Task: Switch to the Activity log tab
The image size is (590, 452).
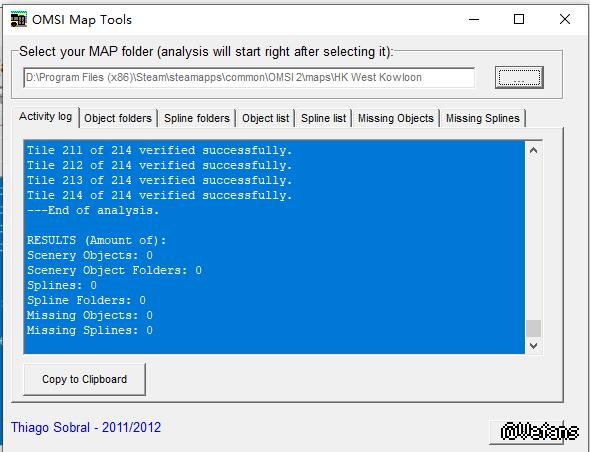Action: (x=46, y=117)
